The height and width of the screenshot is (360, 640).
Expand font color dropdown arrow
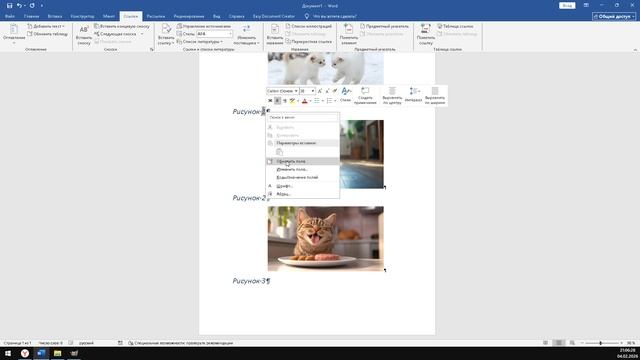pos(310,101)
